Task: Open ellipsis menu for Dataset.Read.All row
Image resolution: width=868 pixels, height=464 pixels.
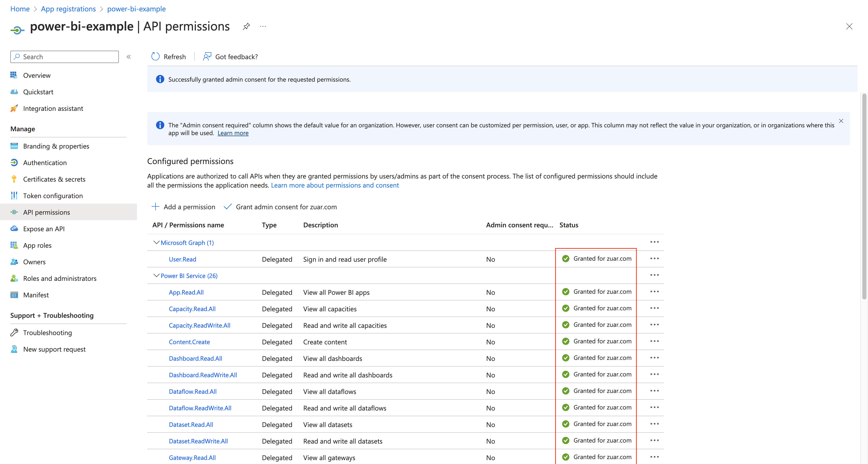Action: 654,423
